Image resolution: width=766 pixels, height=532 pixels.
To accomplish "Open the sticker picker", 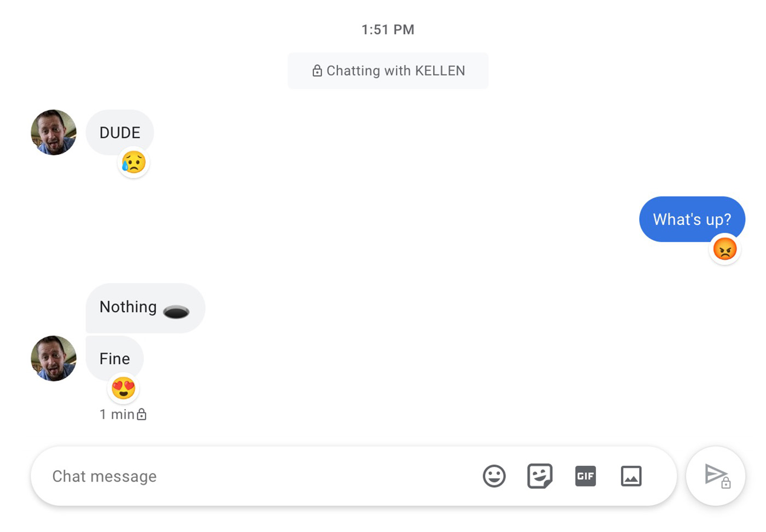I will (539, 476).
